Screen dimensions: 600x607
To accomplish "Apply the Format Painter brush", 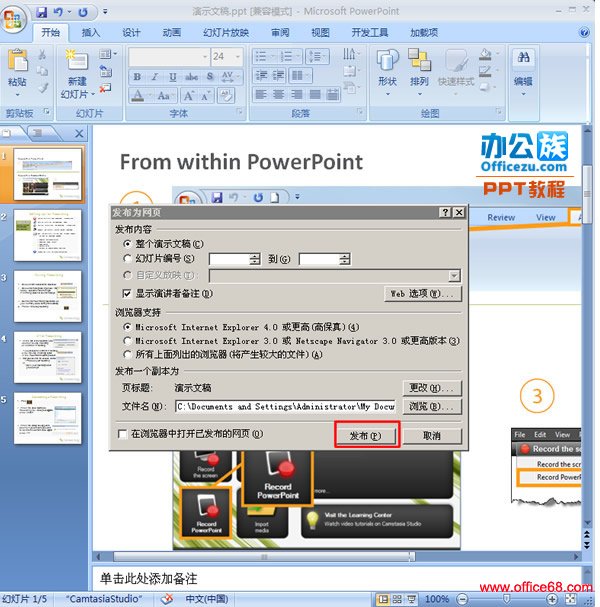I will [43, 88].
